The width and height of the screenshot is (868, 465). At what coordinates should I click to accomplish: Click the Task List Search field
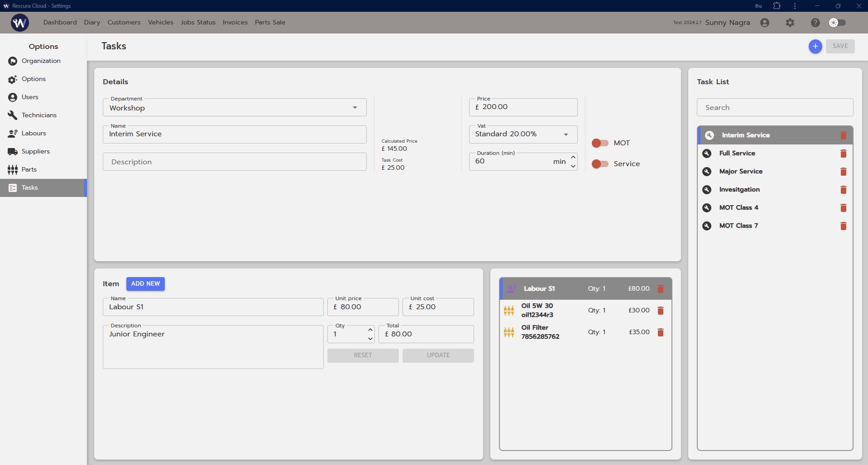pyautogui.click(x=775, y=108)
